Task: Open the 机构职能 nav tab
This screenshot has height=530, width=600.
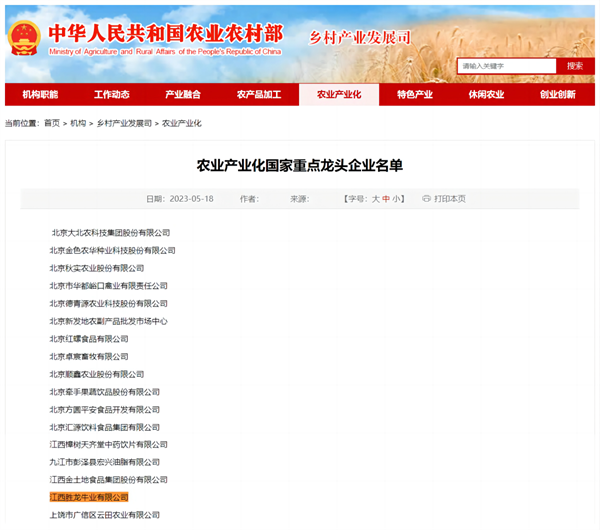Action: (x=40, y=95)
